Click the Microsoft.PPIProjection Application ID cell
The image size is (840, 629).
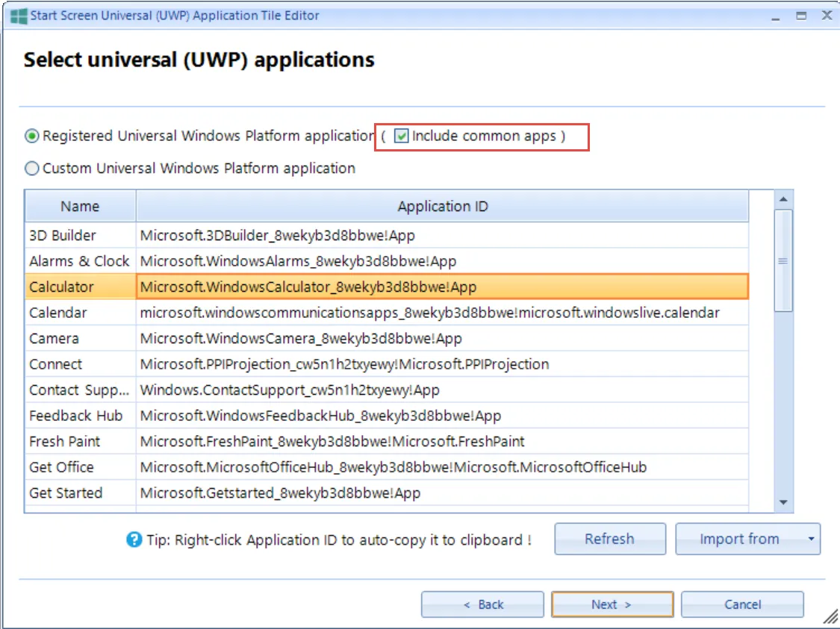[443, 364]
